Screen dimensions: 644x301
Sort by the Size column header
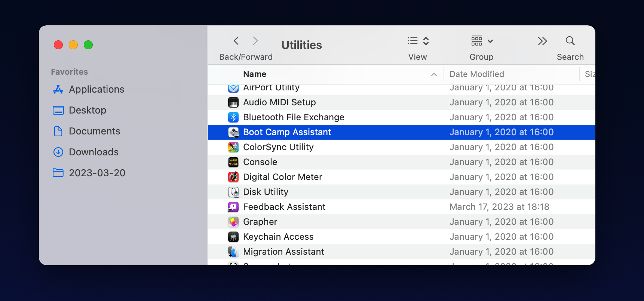point(590,74)
